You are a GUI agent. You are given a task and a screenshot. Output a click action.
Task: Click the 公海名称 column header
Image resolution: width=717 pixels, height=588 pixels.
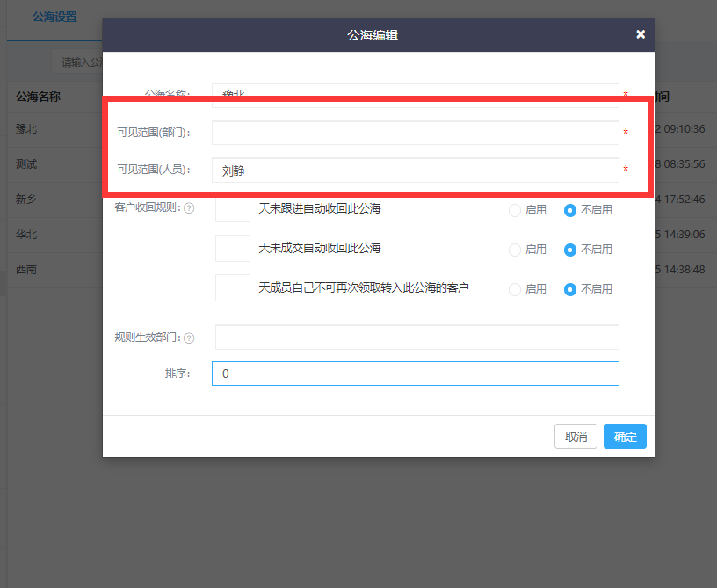(38, 97)
